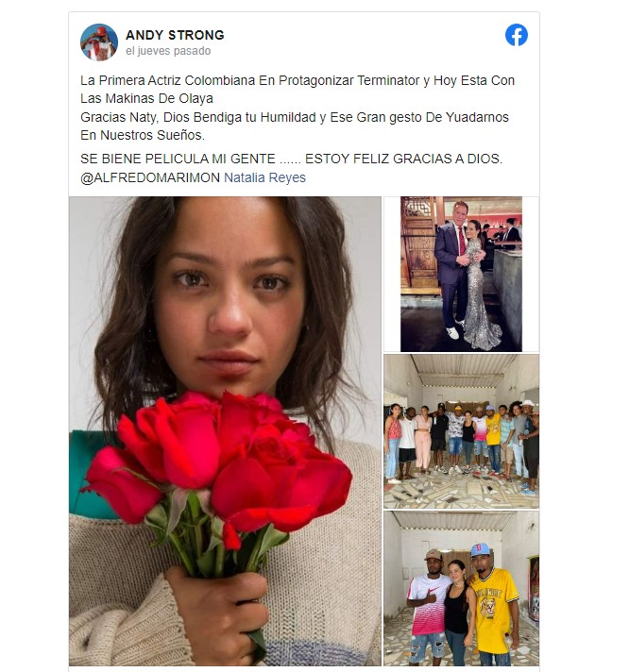
Task: Click the 'el jueves pasado' timestamp
Action: click(168, 51)
